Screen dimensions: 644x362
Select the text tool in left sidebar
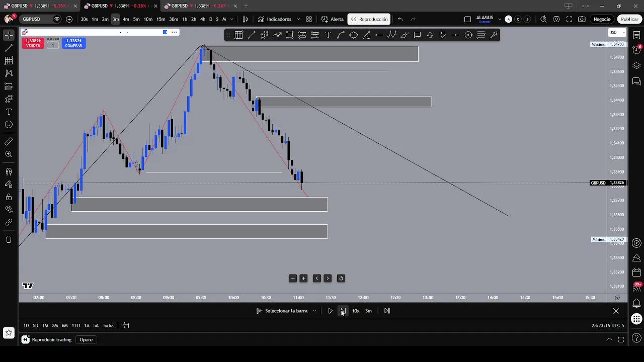tap(9, 112)
